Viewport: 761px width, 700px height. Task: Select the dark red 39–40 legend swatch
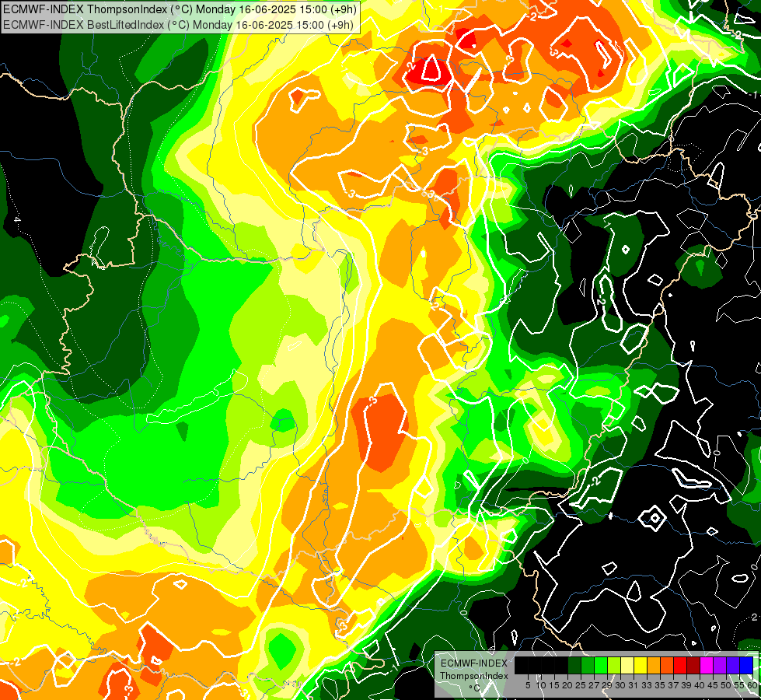coord(693,665)
